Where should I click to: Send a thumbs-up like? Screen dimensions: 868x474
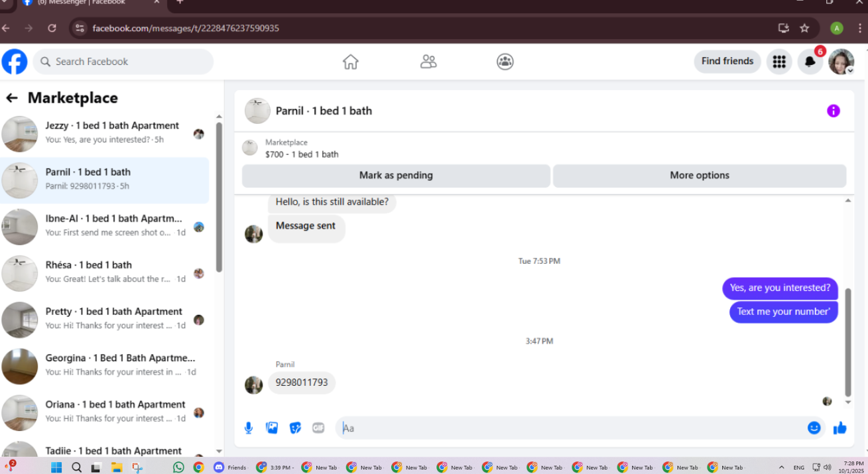(x=840, y=428)
